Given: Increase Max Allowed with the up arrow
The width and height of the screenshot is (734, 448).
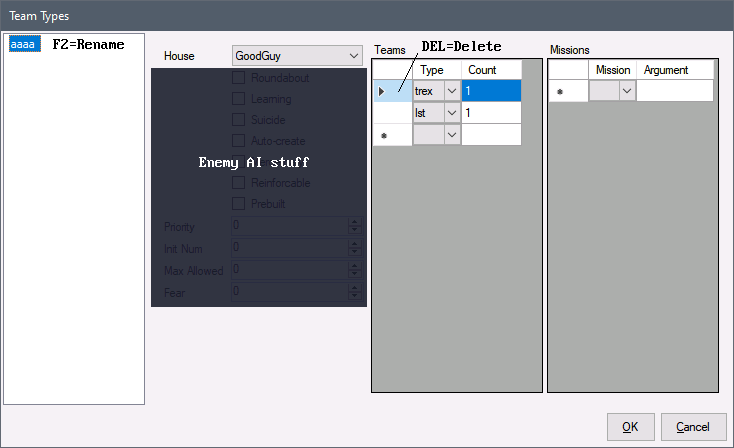Looking at the screenshot, I should coord(355,265).
